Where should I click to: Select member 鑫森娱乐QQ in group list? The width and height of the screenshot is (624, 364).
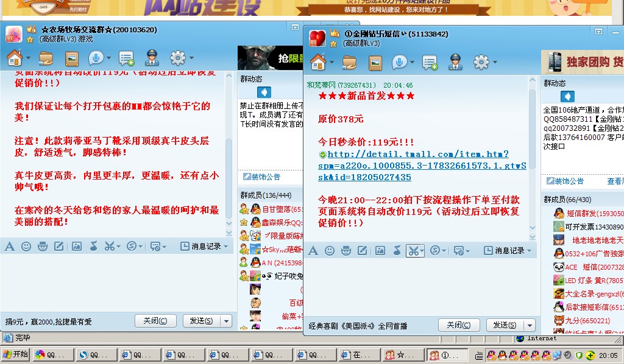click(271, 223)
